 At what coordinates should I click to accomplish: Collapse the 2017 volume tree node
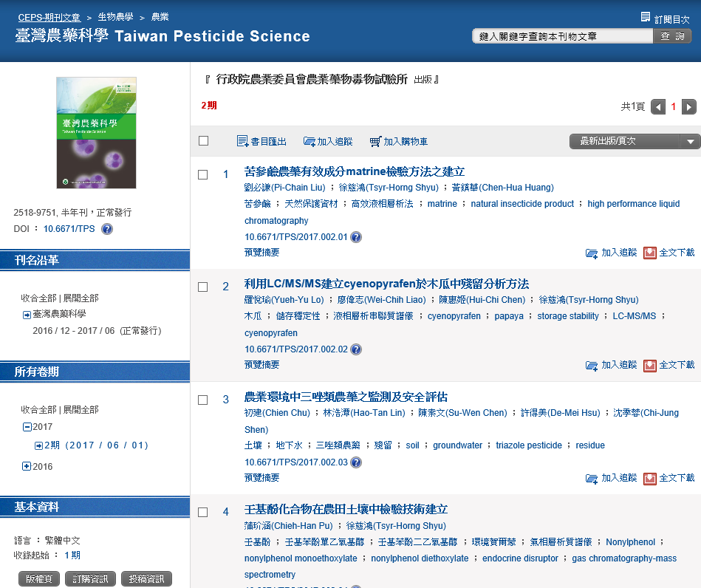[x=27, y=427]
